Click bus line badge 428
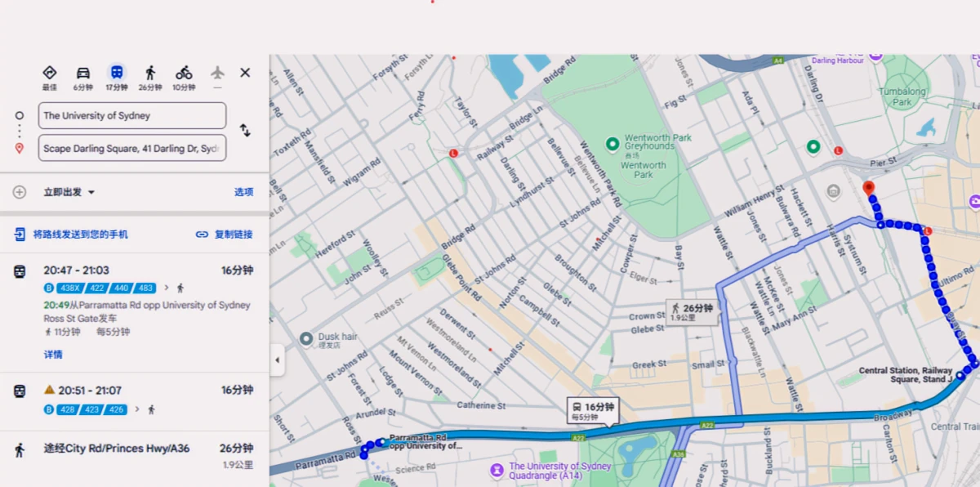The width and height of the screenshot is (980, 487). tap(68, 409)
